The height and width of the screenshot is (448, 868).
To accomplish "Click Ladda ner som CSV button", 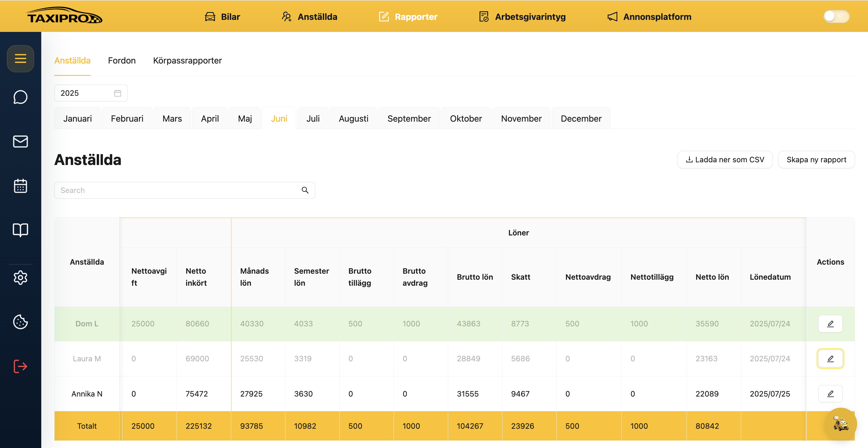I will point(725,160).
